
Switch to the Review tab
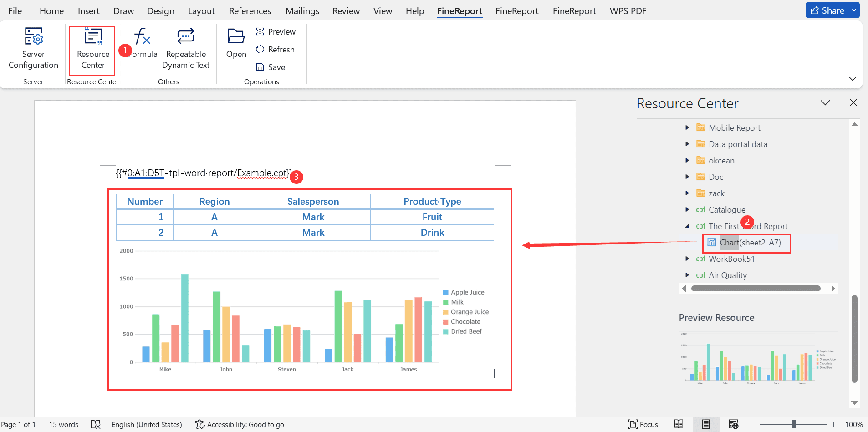click(346, 11)
